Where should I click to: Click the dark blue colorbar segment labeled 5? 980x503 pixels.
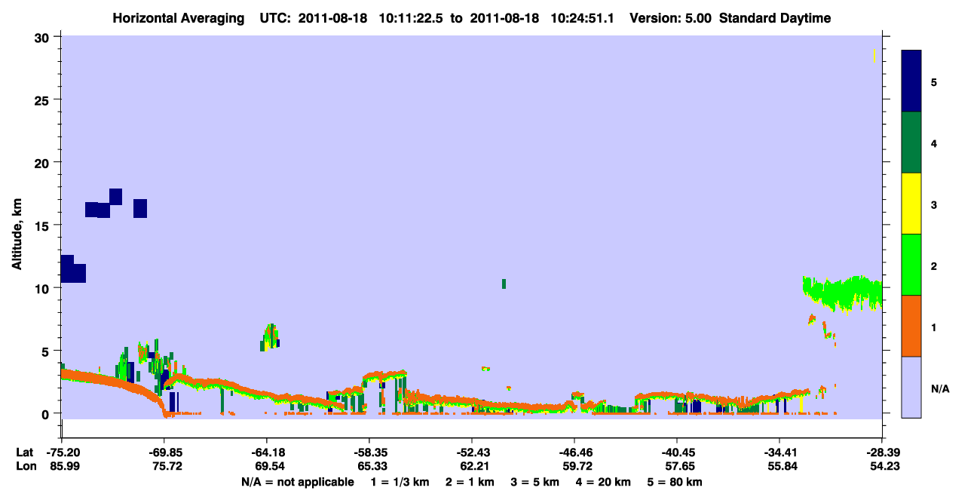pyautogui.click(x=911, y=81)
